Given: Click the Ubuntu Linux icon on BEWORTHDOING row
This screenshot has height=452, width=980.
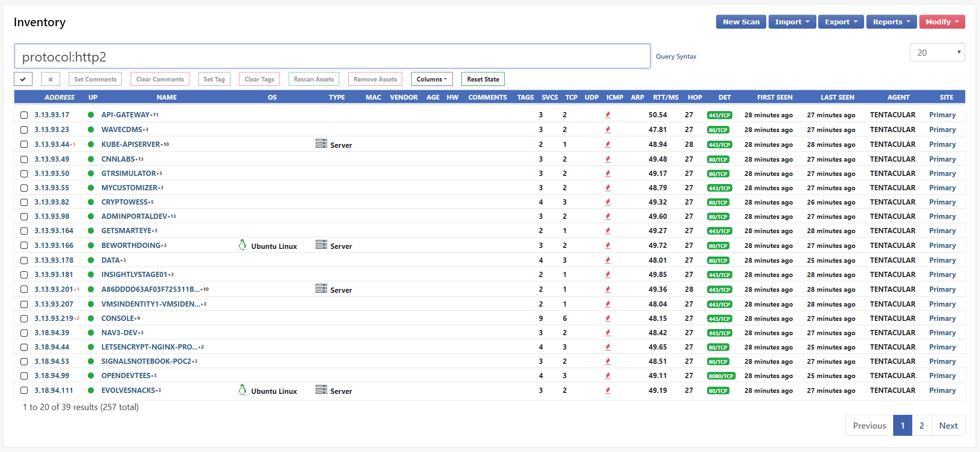Looking at the screenshot, I should [x=243, y=245].
